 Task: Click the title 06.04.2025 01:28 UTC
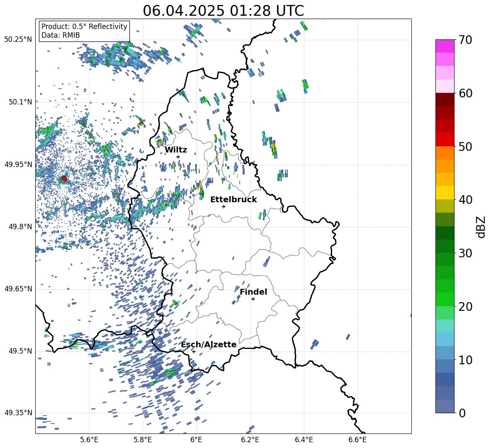[x=223, y=11]
